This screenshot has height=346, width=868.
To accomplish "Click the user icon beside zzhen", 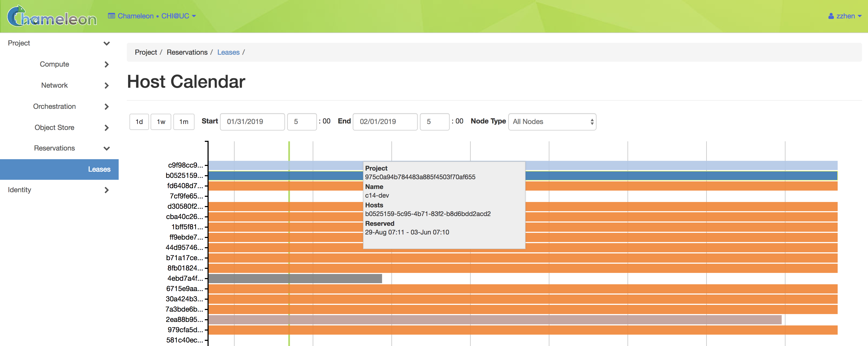I will 831,16.
